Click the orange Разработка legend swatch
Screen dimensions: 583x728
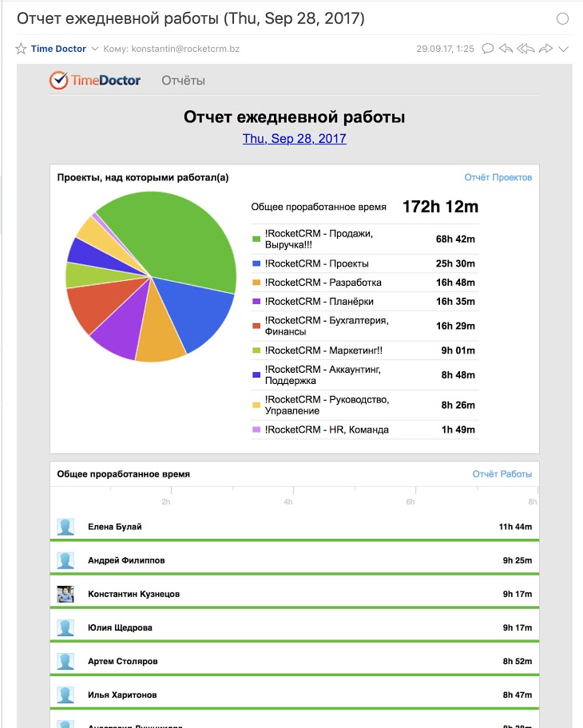pyautogui.click(x=256, y=283)
